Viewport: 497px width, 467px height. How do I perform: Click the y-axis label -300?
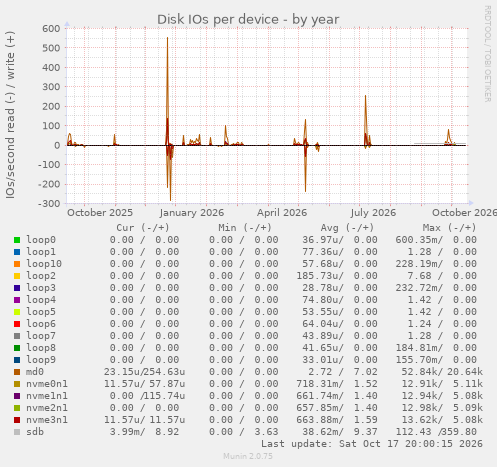pos(49,203)
